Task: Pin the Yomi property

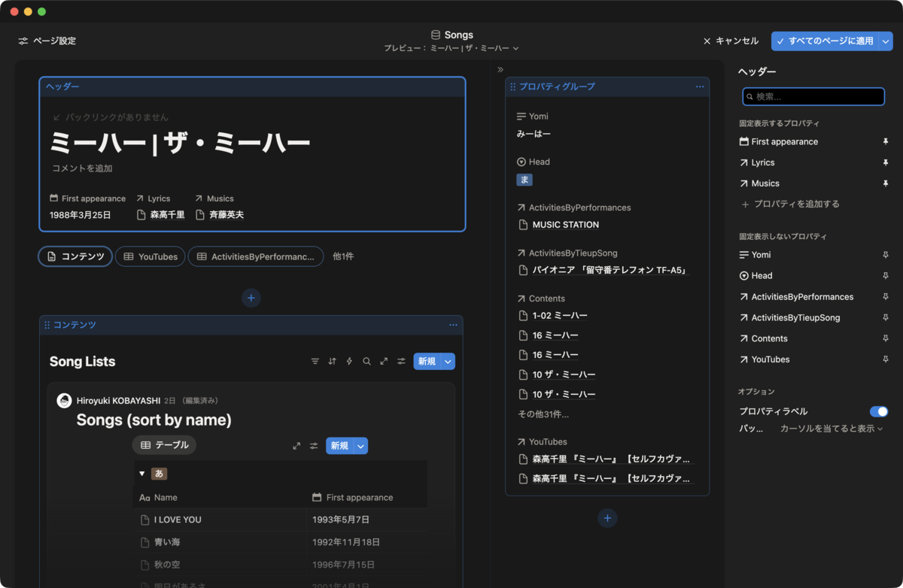Action: (x=885, y=255)
